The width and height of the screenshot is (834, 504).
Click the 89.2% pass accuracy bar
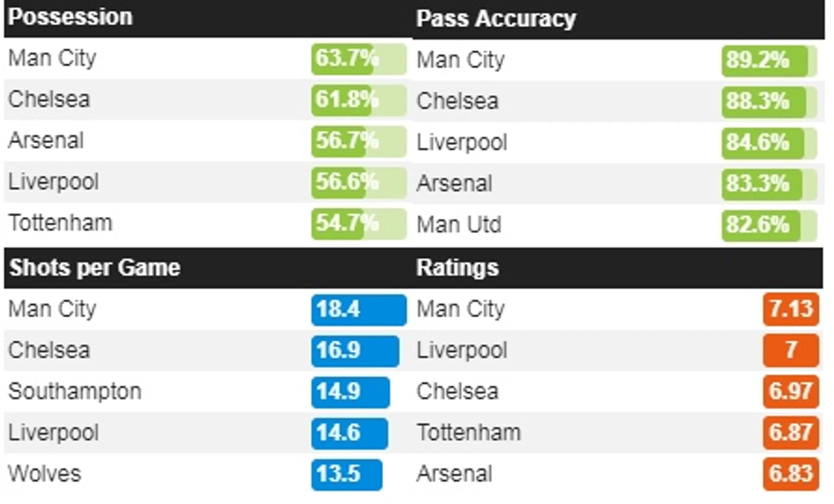point(769,61)
